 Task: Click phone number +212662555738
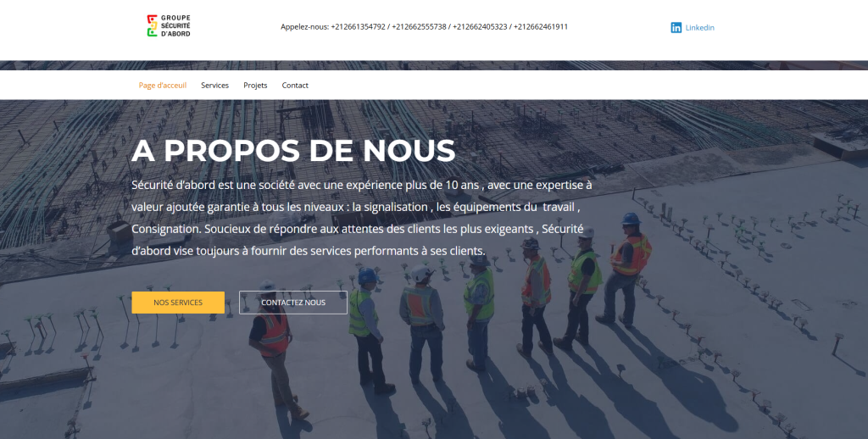419,26
